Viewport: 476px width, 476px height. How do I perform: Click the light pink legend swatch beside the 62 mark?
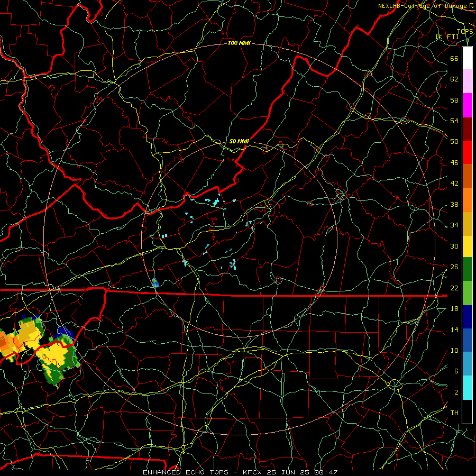(467, 81)
